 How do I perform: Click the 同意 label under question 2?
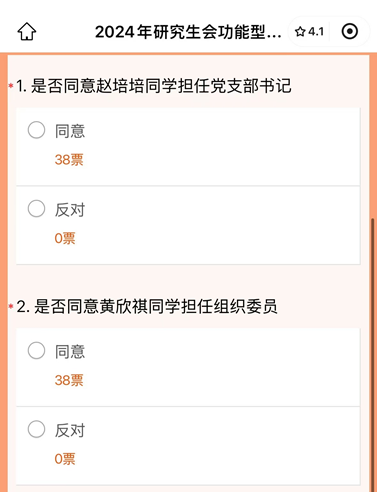[70, 351]
